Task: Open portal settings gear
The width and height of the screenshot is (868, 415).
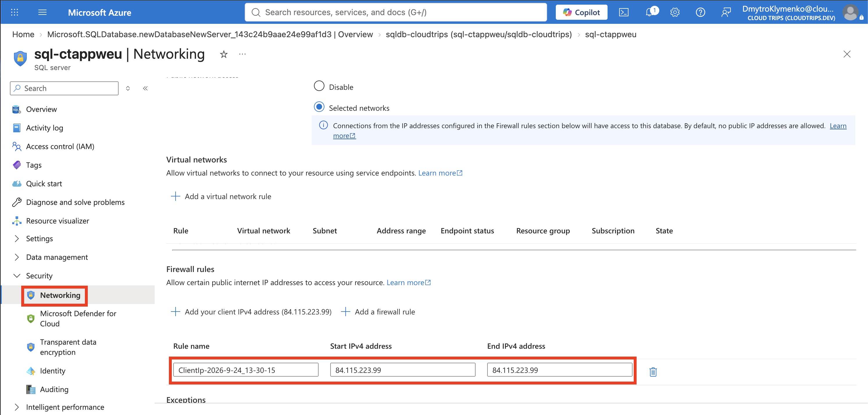Action: pyautogui.click(x=675, y=12)
